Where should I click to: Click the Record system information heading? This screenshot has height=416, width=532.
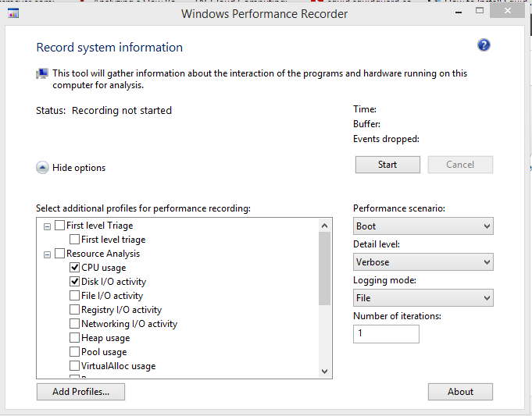(x=109, y=47)
